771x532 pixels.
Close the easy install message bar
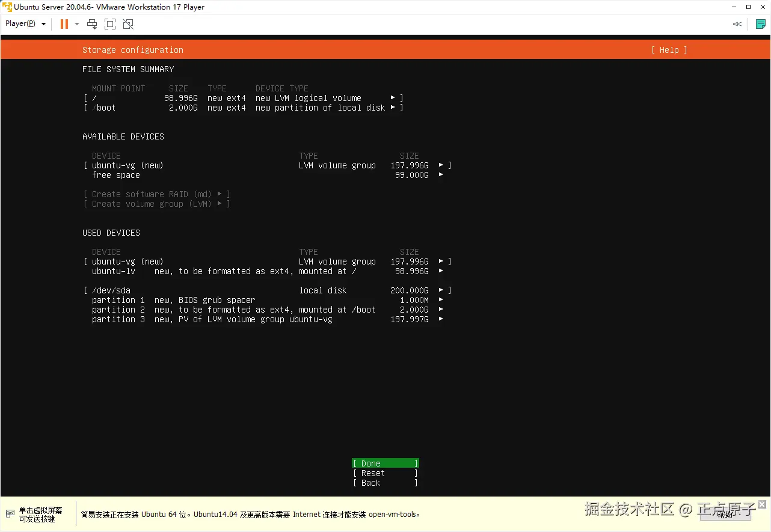762,504
